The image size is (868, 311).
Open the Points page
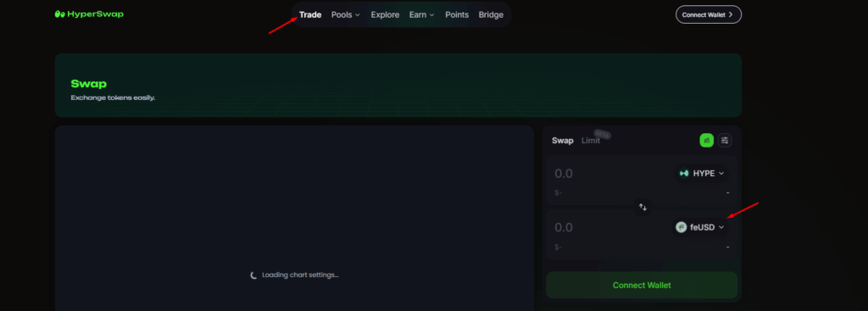(457, 15)
